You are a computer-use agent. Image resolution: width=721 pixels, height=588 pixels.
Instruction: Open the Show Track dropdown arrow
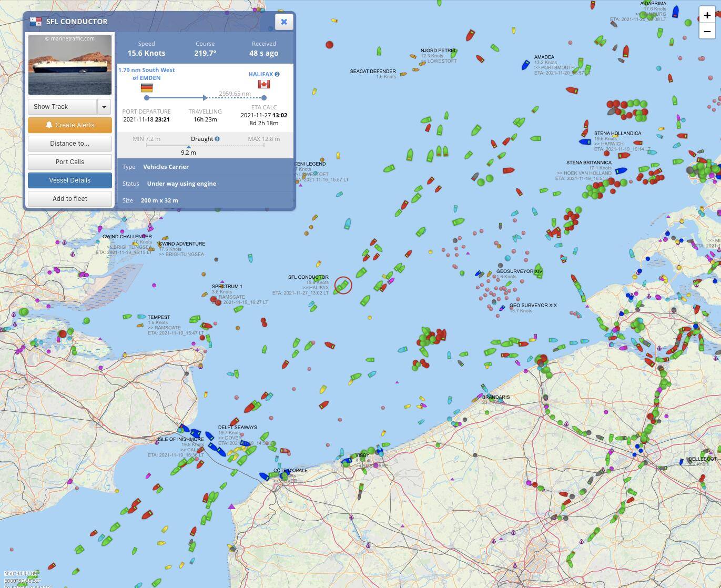(x=104, y=107)
